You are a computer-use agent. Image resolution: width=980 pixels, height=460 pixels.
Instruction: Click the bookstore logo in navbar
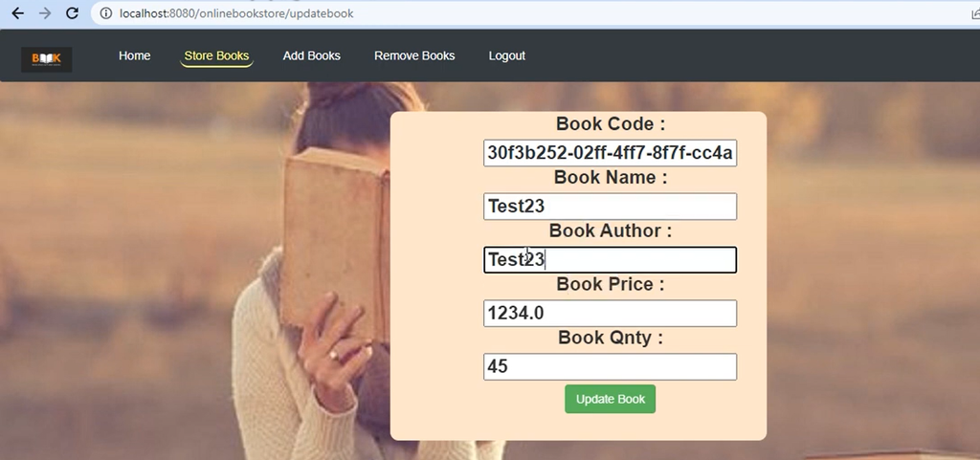pos(46,59)
